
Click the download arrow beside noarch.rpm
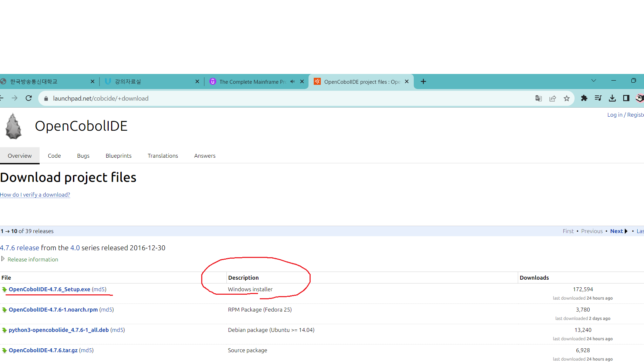(x=5, y=310)
